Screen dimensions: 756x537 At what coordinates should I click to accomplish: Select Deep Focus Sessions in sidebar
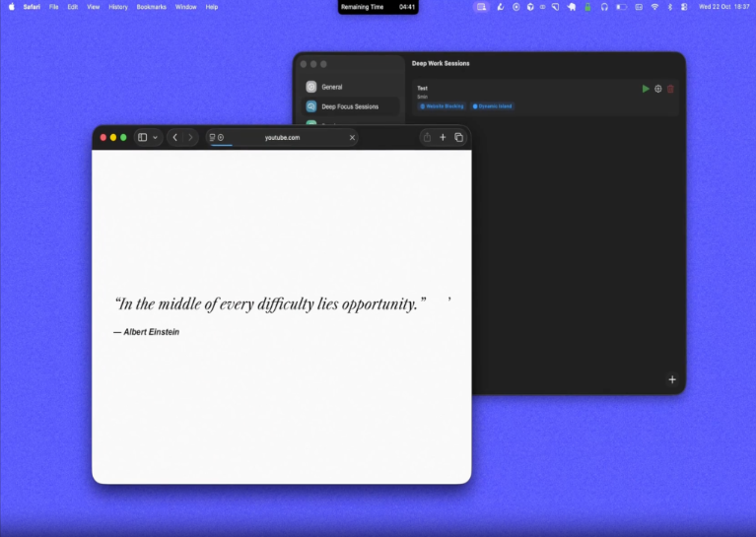click(349, 106)
